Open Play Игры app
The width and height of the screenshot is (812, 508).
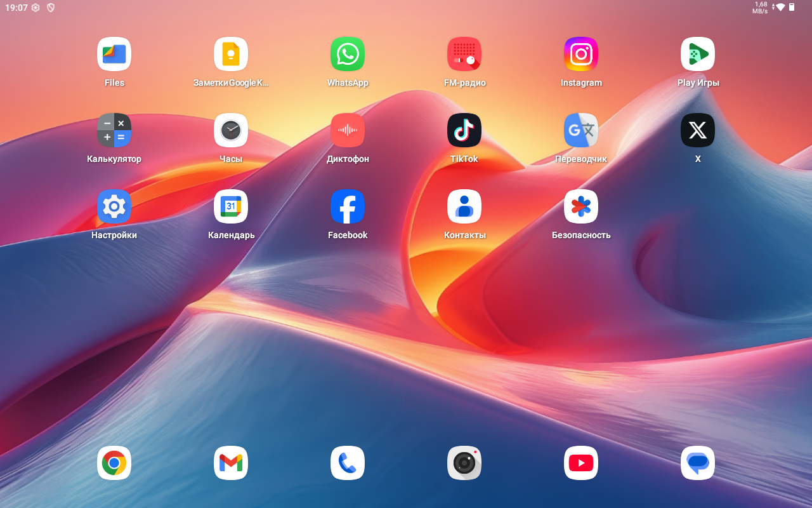pyautogui.click(x=698, y=54)
